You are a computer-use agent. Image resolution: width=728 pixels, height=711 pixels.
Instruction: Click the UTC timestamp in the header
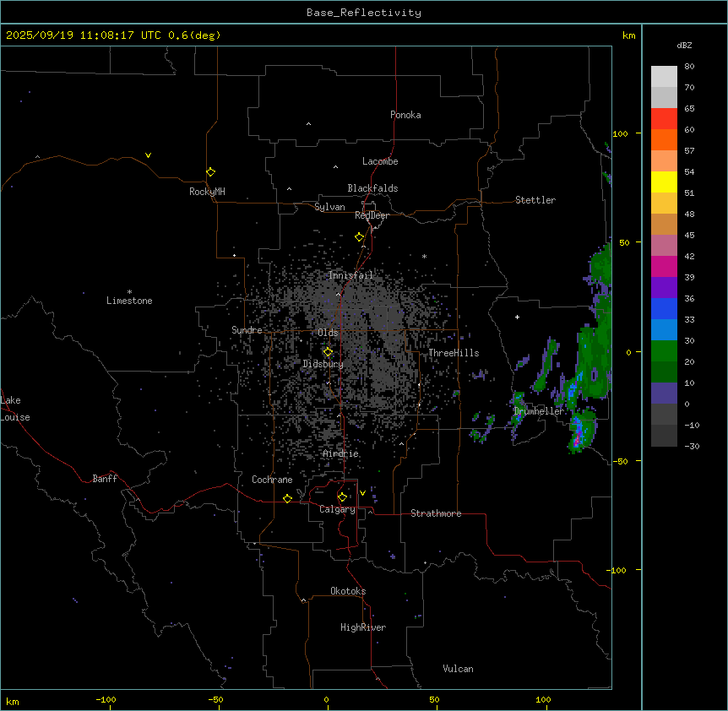(113, 35)
